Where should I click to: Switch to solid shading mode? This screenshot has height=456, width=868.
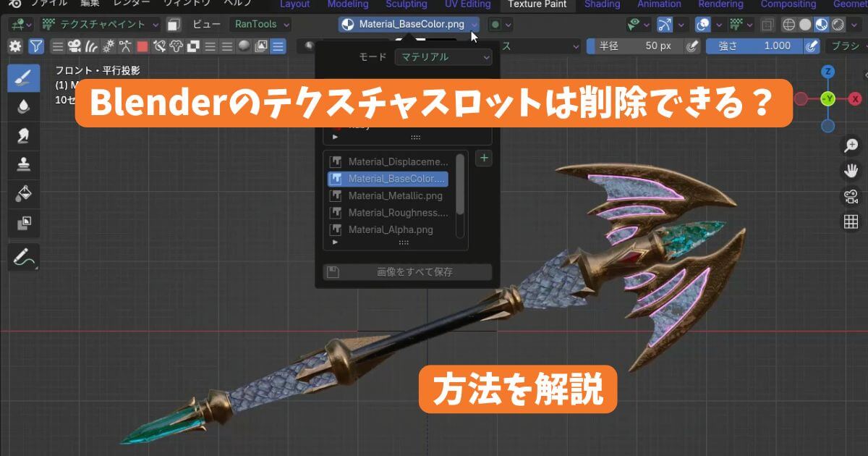805,25
